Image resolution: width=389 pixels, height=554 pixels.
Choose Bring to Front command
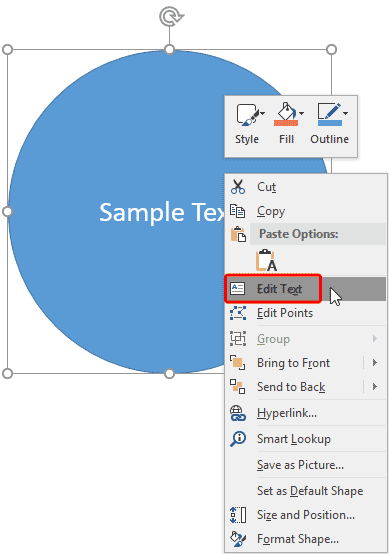pos(293,363)
